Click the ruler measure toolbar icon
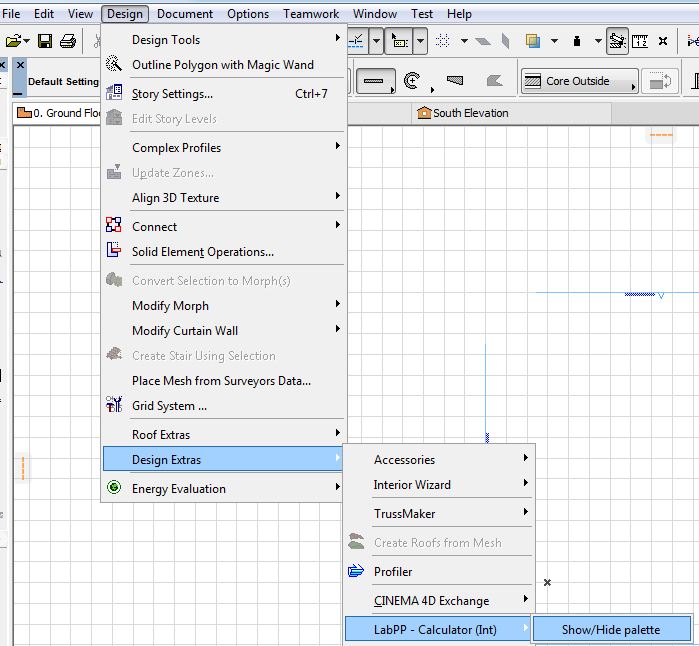The height and width of the screenshot is (646, 699). click(640, 41)
